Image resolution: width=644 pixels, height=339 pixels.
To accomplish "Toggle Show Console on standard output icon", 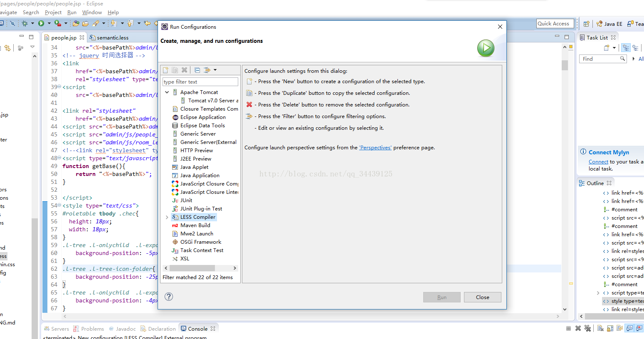I will tap(629, 328).
